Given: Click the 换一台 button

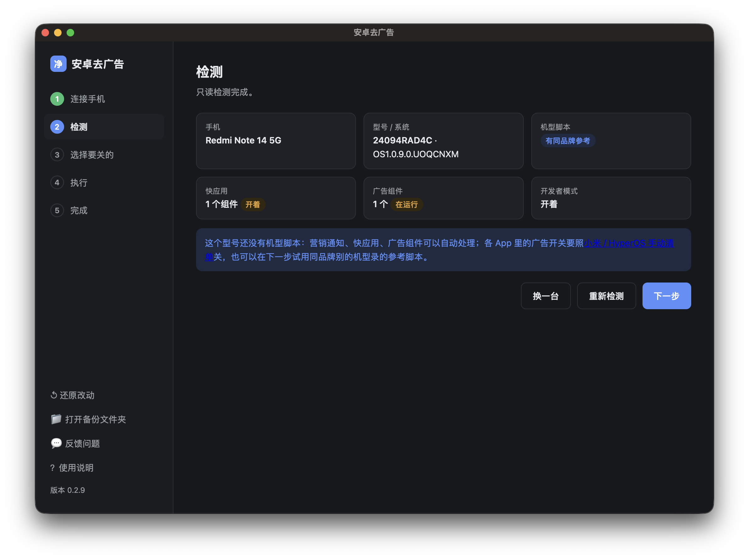Looking at the screenshot, I should coord(545,296).
